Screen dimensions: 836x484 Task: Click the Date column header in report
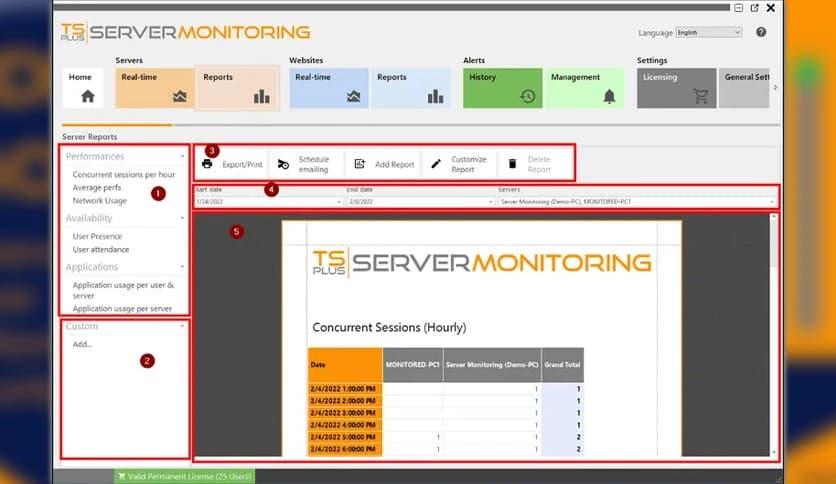345,365
